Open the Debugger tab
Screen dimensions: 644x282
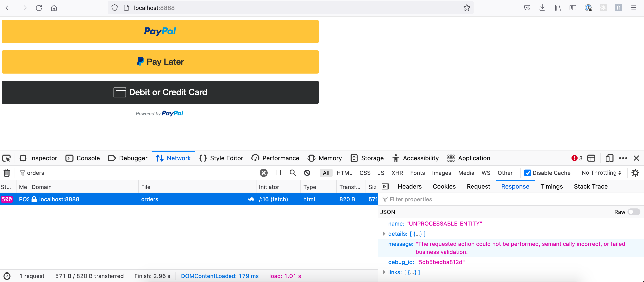point(128,158)
